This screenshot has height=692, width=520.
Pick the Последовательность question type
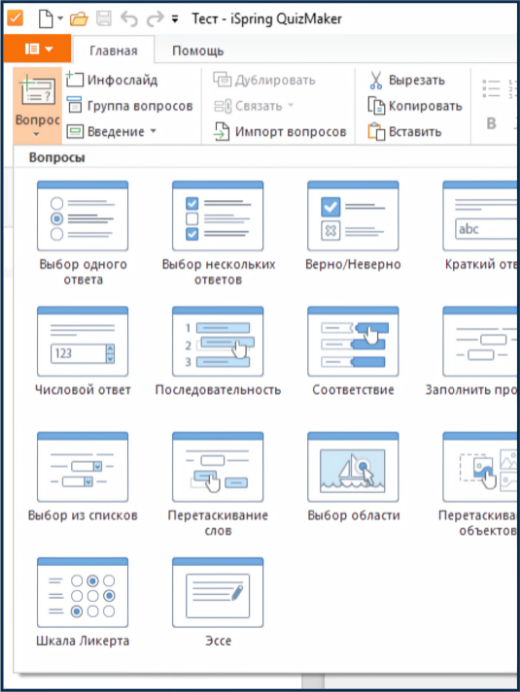tap(218, 351)
